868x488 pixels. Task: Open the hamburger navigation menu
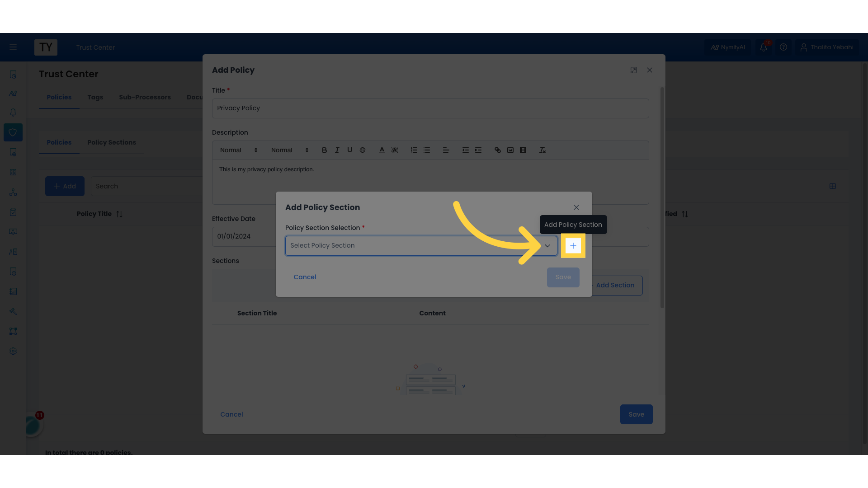coord(13,47)
